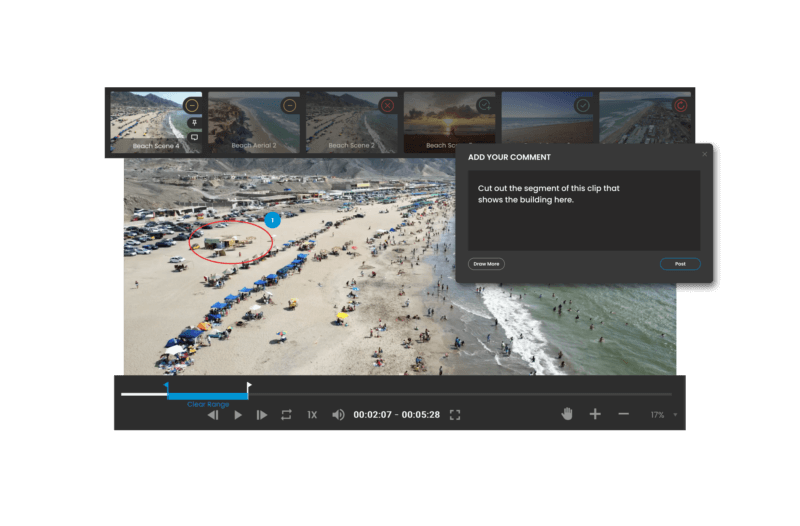Play the video clip

click(x=238, y=415)
